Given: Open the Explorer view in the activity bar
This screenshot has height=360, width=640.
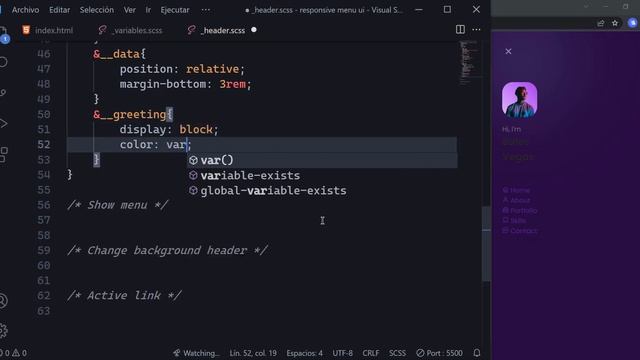Looking at the screenshot, I should click(x=3, y=34).
